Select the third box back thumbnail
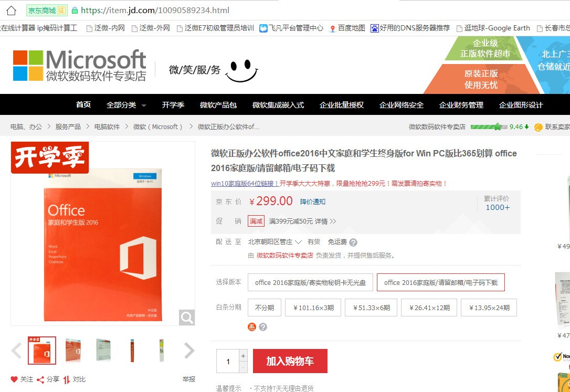The image size is (570, 392). [x=103, y=351]
